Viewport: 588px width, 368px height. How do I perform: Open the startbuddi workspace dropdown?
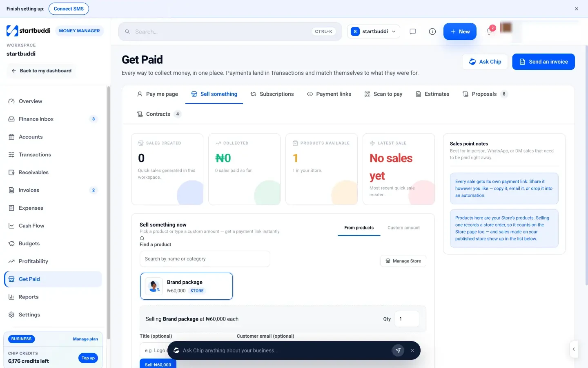pyautogui.click(x=374, y=31)
